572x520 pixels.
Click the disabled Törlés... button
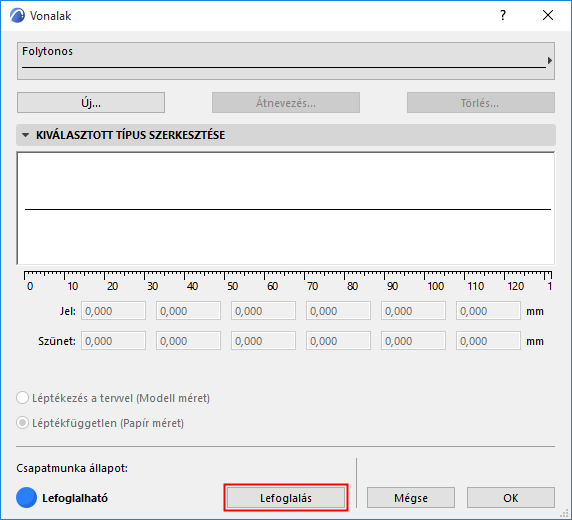480,103
